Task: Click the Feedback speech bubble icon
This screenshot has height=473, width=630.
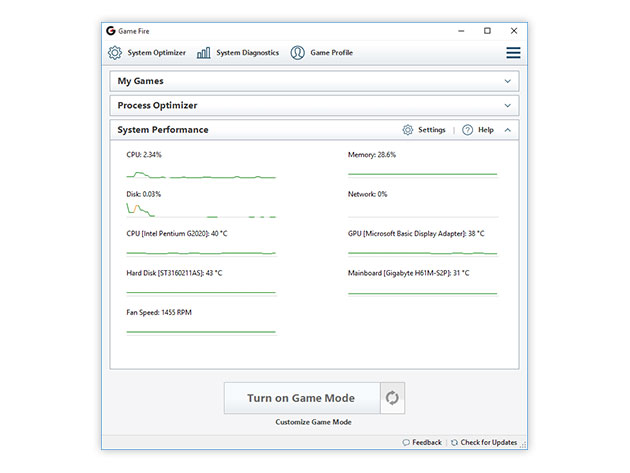Action: click(x=406, y=442)
